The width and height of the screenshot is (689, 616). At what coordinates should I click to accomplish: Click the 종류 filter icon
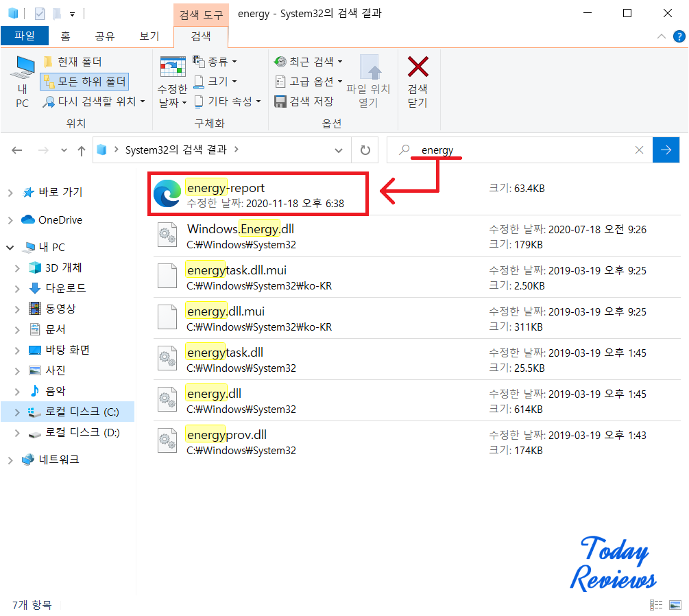click(x=199, y=62)
